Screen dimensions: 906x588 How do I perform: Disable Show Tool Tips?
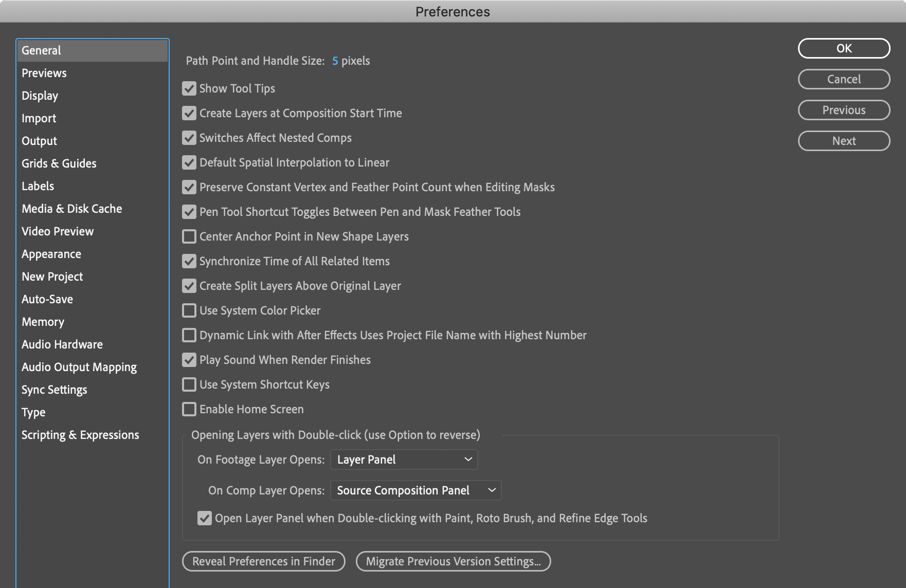(x=189, y=88)
